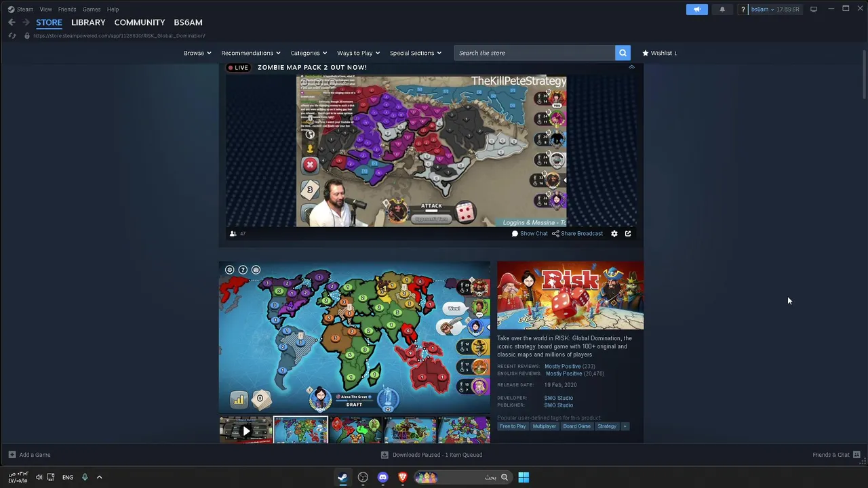
Task: Click the live broadcast video
Action: [x=431, y=150]
